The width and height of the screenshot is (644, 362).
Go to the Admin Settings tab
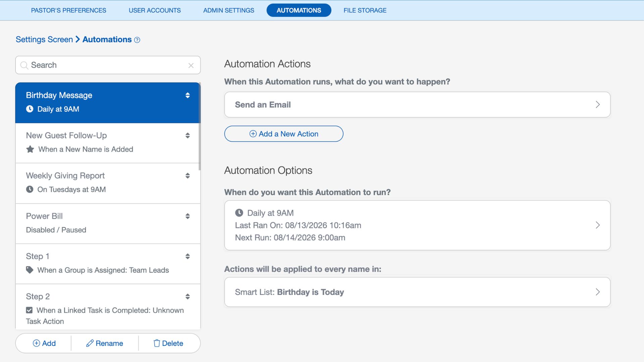229,10
